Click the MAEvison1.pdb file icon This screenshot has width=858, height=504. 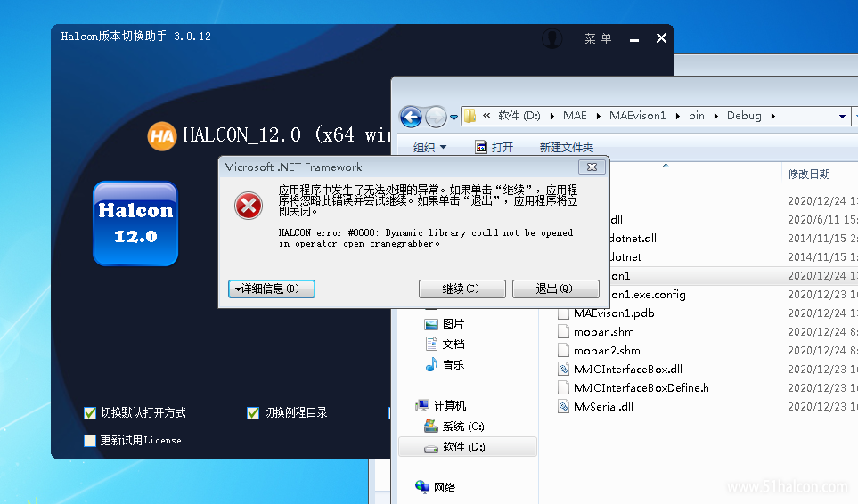563,313
